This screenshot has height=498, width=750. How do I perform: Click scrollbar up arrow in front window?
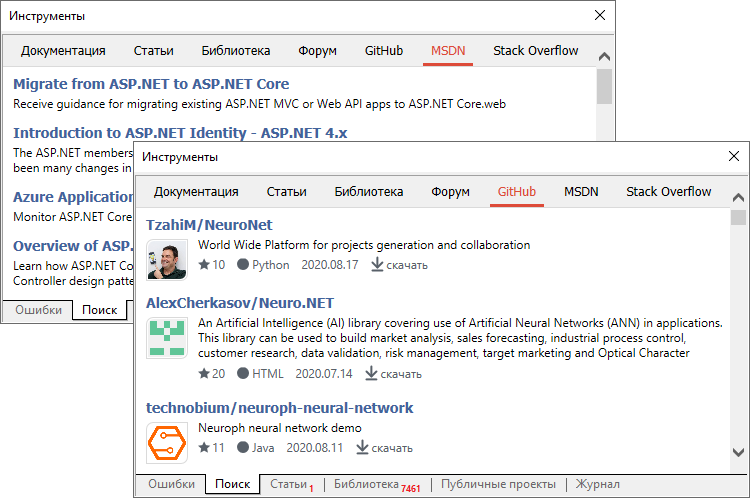[738, 197]
